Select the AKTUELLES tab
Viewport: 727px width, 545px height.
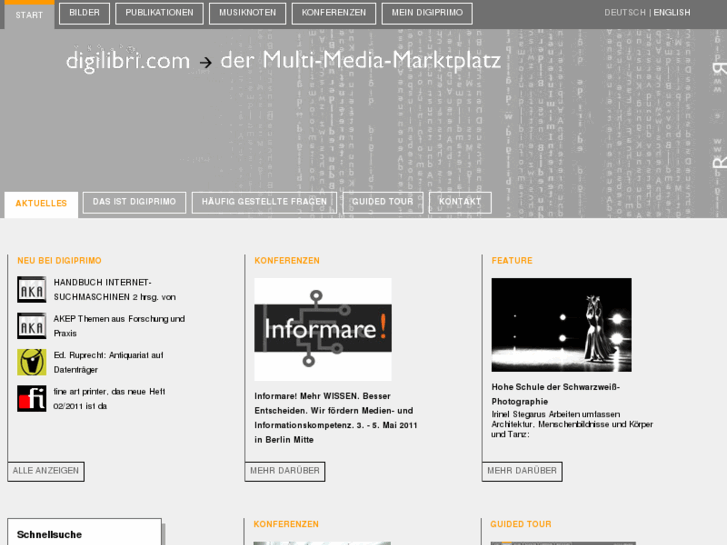tap(41, 204)
